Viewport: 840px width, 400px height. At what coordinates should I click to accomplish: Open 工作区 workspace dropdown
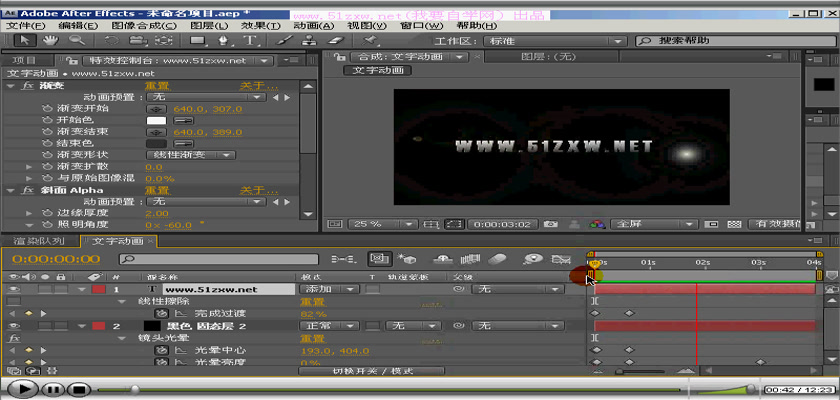click(554, 41)
